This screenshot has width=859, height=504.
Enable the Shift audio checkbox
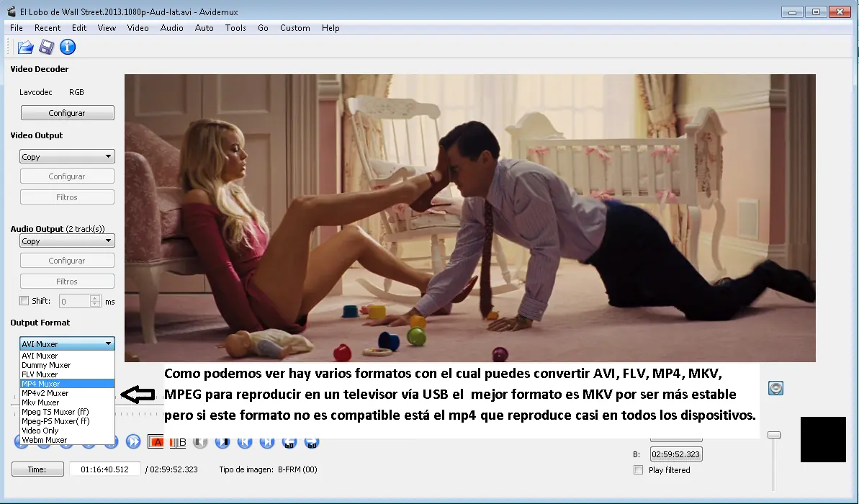(x=24, y=301)
